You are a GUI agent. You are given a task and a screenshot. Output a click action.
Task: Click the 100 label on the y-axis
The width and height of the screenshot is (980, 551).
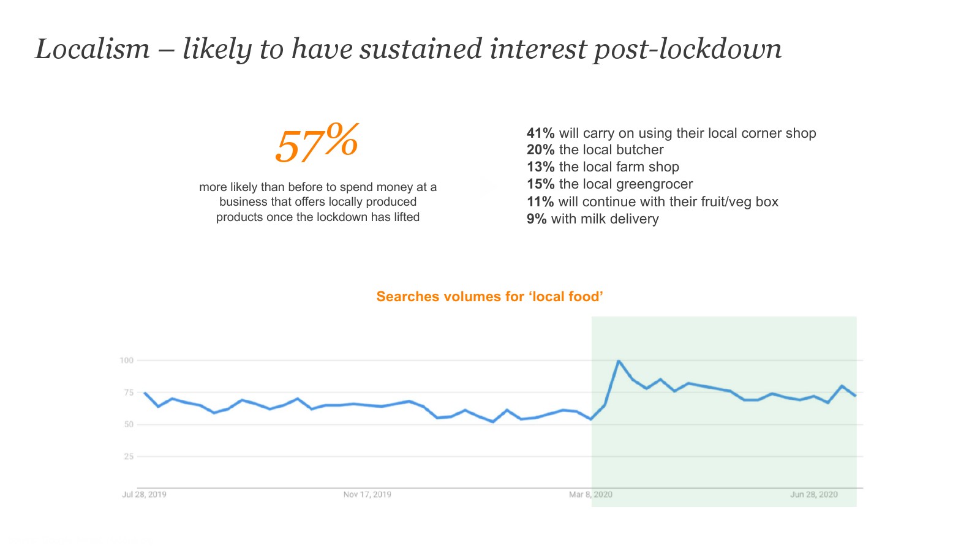tap(127, 361)
